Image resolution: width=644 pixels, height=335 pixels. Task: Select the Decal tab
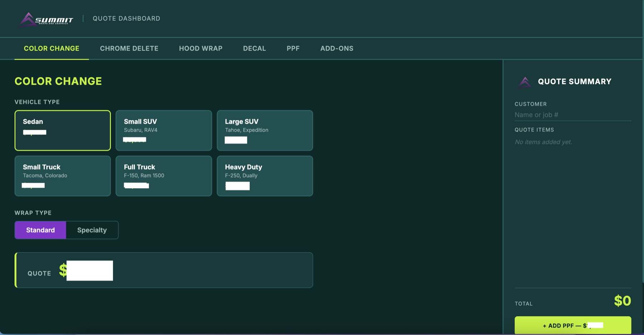coord(254,48)
